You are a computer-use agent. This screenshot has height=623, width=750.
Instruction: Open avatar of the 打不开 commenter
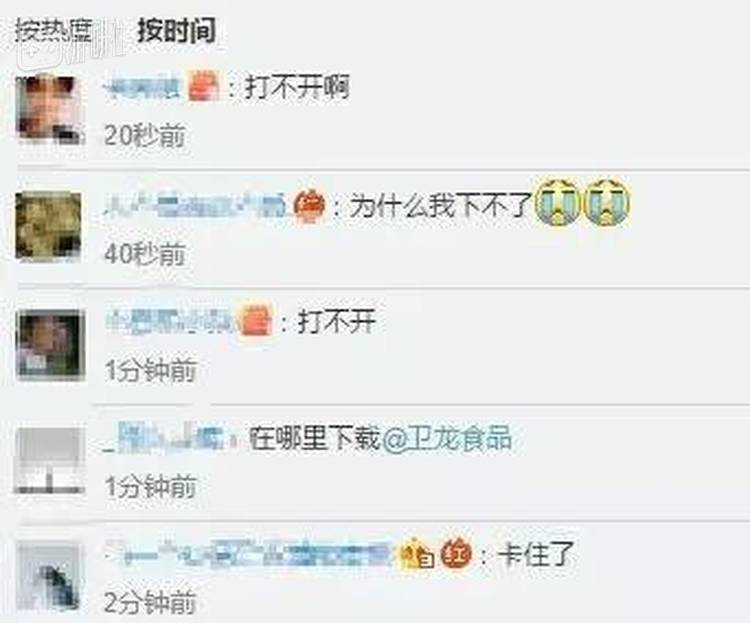(x=51, y=345)
